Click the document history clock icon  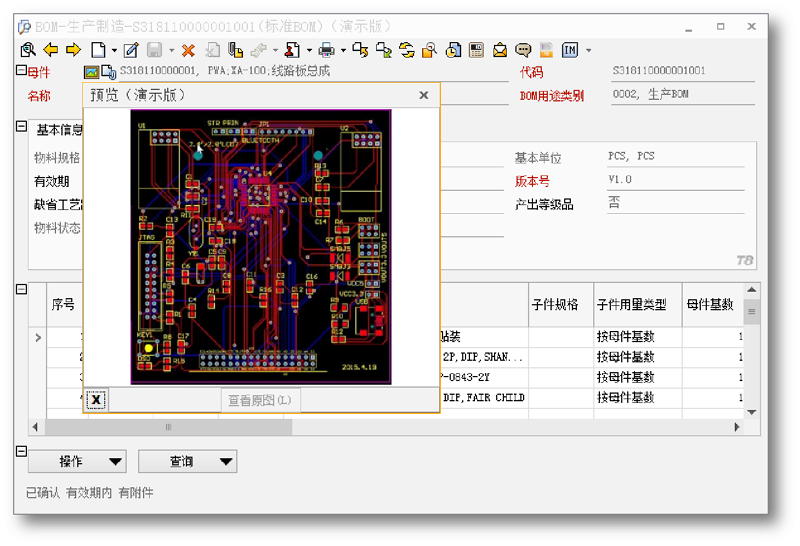tap(453, 49)
